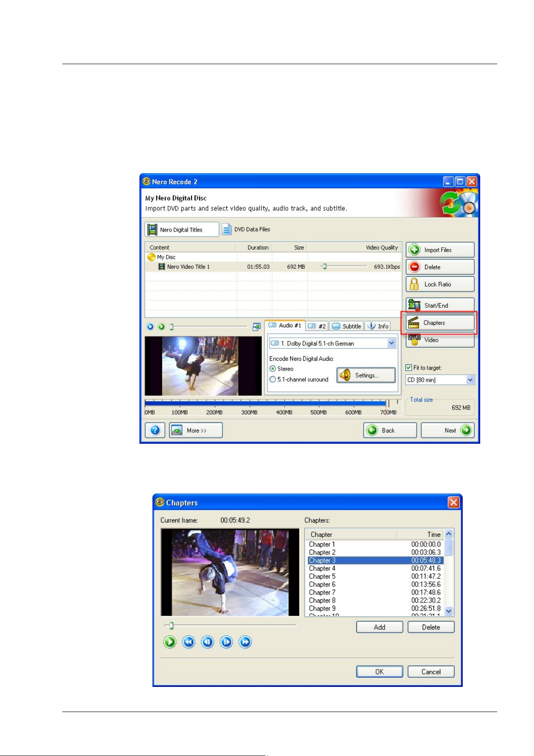Uncheck the Fit to target checkbox

tap(409, 368)
